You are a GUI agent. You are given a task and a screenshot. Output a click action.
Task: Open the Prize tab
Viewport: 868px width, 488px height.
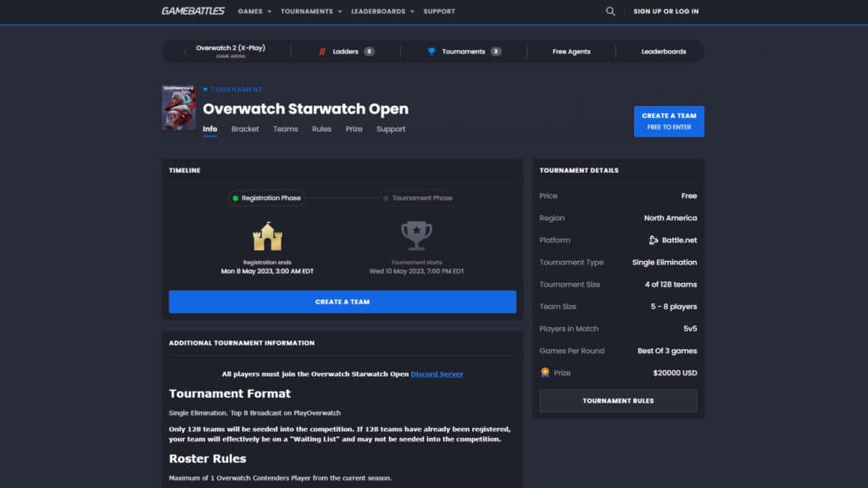point(353,129)
